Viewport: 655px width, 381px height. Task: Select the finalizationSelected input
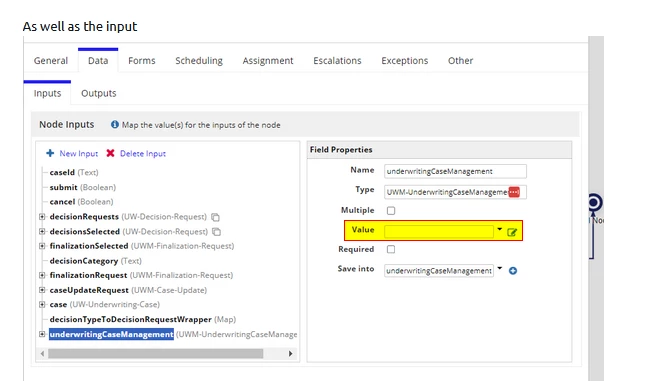pyautogui.click(x=142, y=246)
